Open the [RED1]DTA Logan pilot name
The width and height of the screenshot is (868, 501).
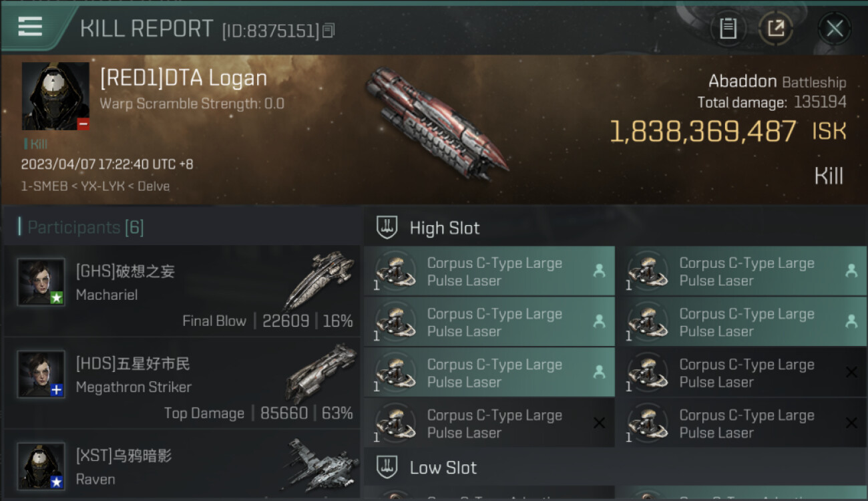coord(184,79)
